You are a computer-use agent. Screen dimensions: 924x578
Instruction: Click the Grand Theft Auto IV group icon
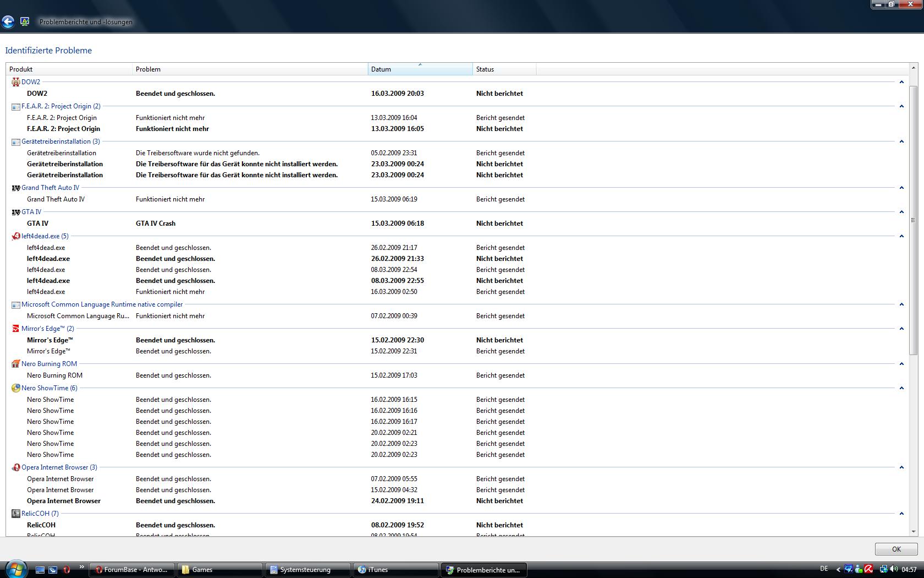pyautogui.click(x=16, y=188)
